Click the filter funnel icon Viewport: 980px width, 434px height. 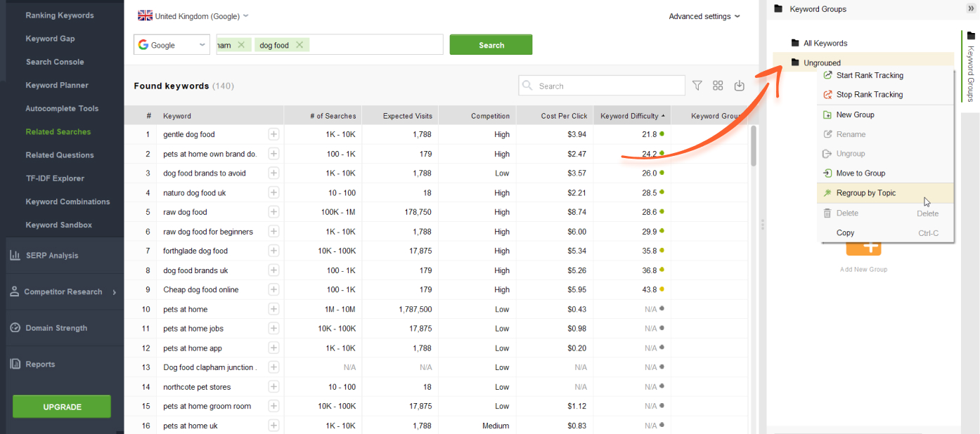pos(697,86)
